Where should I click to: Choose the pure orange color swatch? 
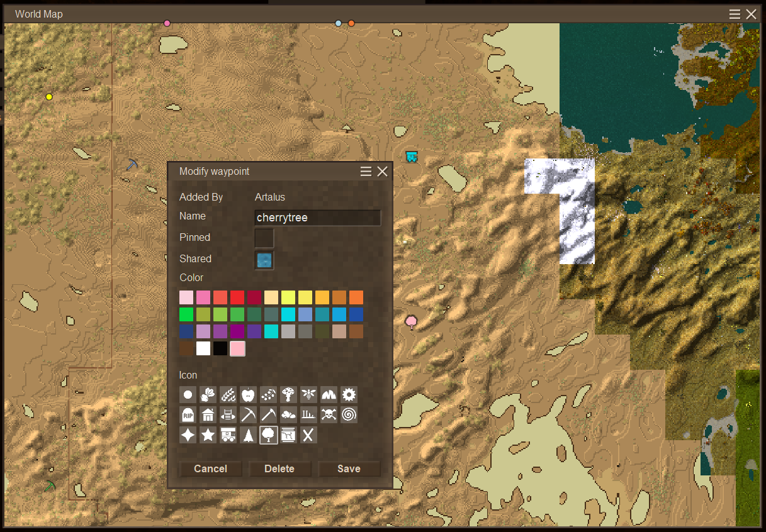click(356, 297)
